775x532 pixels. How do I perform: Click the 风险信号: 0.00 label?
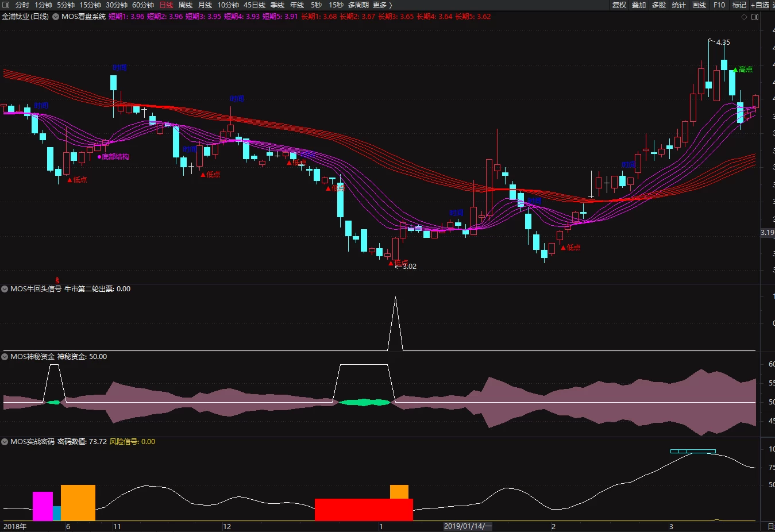tap(133, 442)
